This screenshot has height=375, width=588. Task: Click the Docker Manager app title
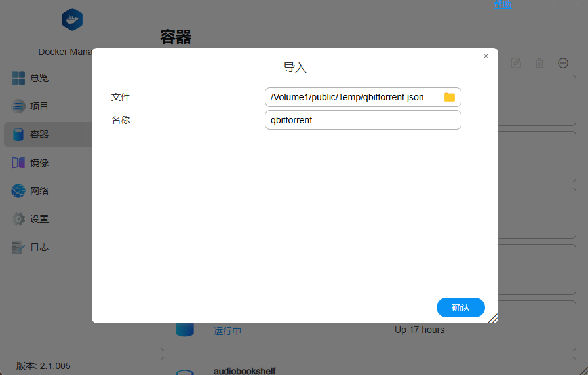point(66,52)
